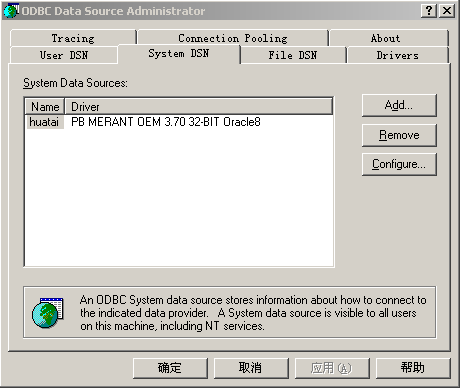462x388 pixels.
Task: Click the 确定 (OK) button
Action: 170,368
